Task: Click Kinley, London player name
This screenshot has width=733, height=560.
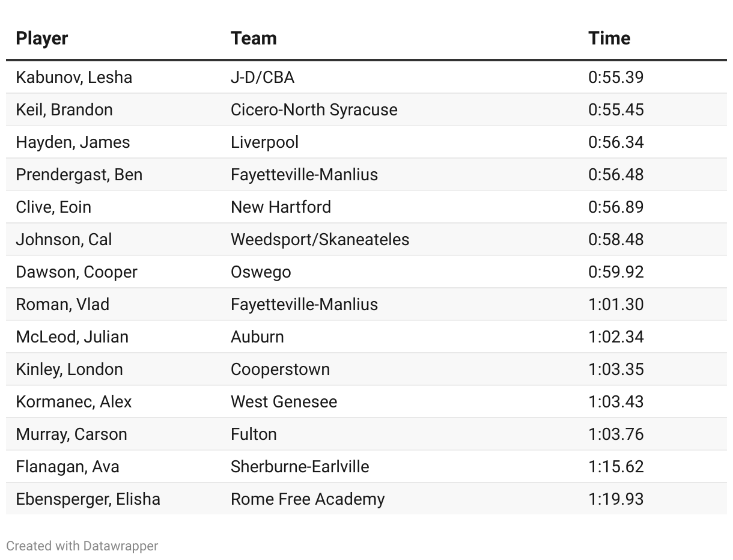Action: pyautogui.click(x=69, y=370)
